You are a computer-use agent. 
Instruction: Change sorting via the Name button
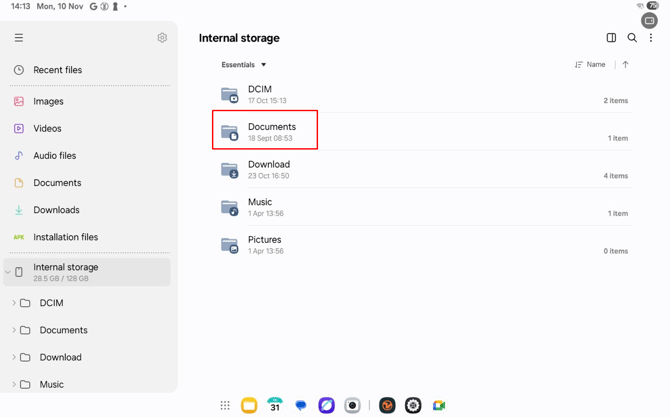pyautogui.click(x=590, y=65)
